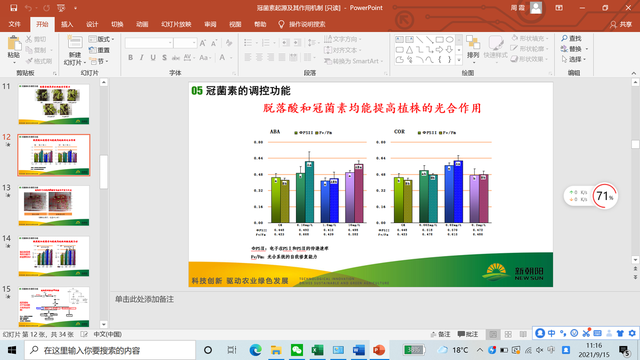The height and width of the screenshot is (360, 640).
Task: Toggle Notes (备注) in status bar
Action: 440,334
